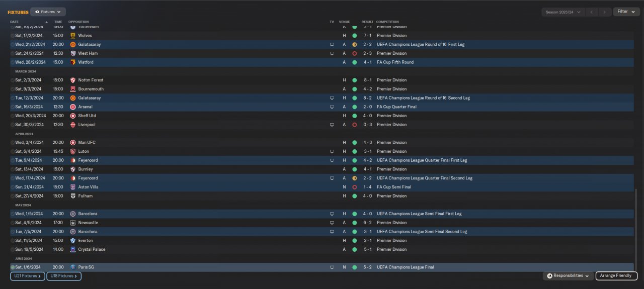Viewport: 644px width, 289px height.
Task: Click the Galatasaray club badge on 21/2/2024
Action: 73,45
